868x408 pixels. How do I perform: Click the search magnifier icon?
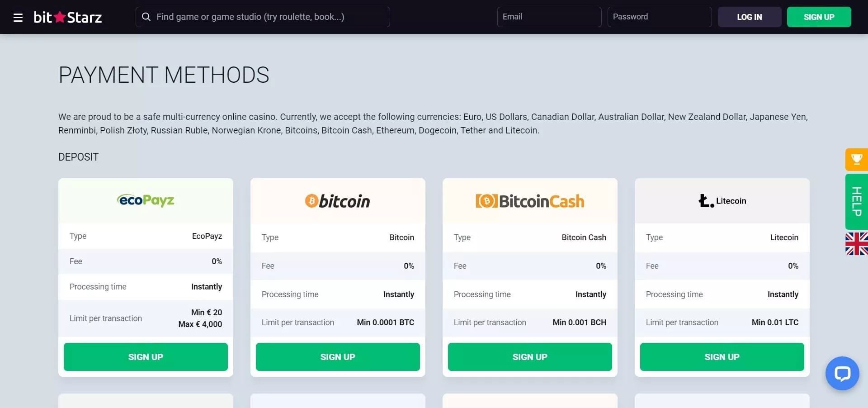pos(146,17)
